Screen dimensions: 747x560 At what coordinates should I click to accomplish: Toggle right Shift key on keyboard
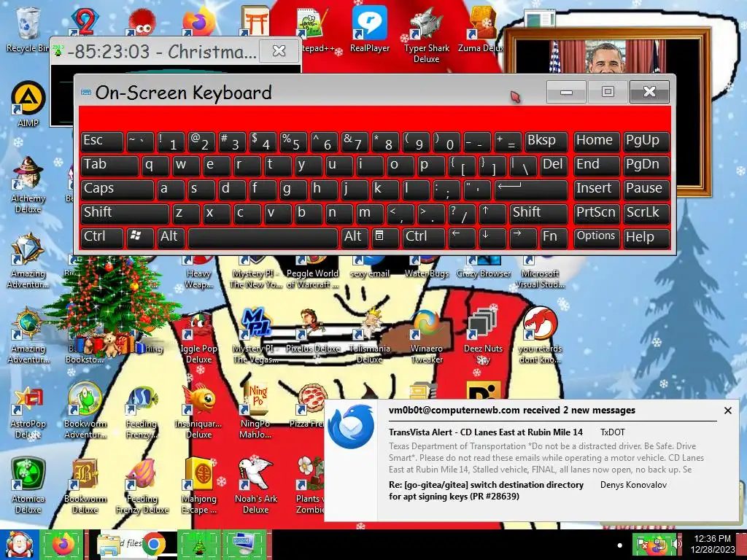538,213
